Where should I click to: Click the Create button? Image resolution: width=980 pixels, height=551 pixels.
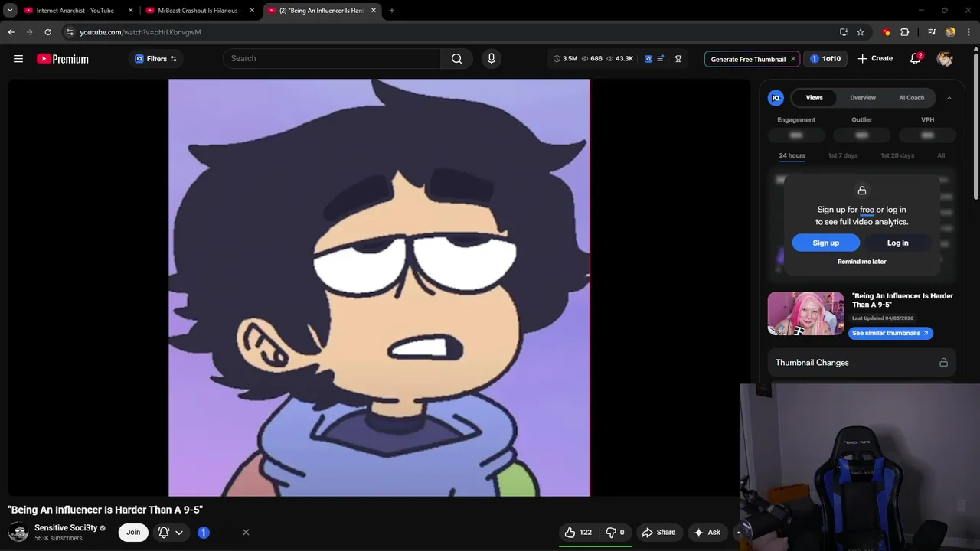875,59
